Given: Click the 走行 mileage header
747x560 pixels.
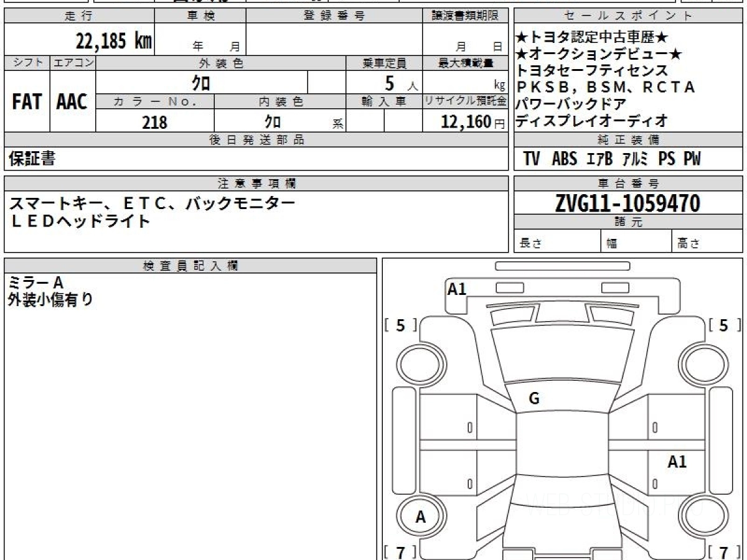Looking at the screenshot, I should coord(78,16).
